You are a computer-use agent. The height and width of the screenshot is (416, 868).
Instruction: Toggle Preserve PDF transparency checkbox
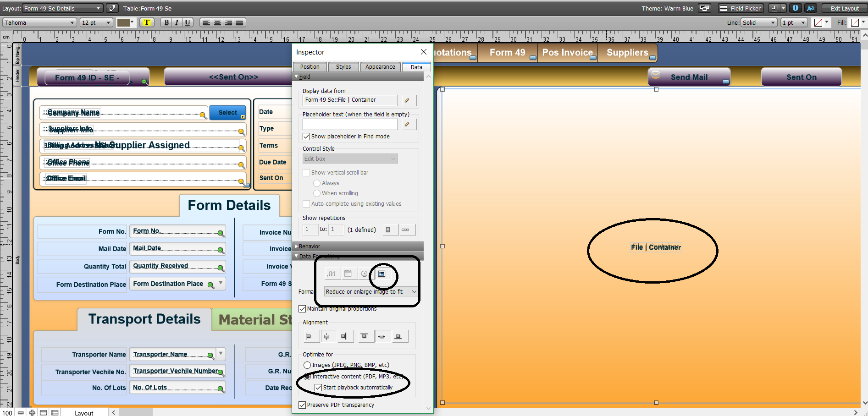(x=302, y=405)
